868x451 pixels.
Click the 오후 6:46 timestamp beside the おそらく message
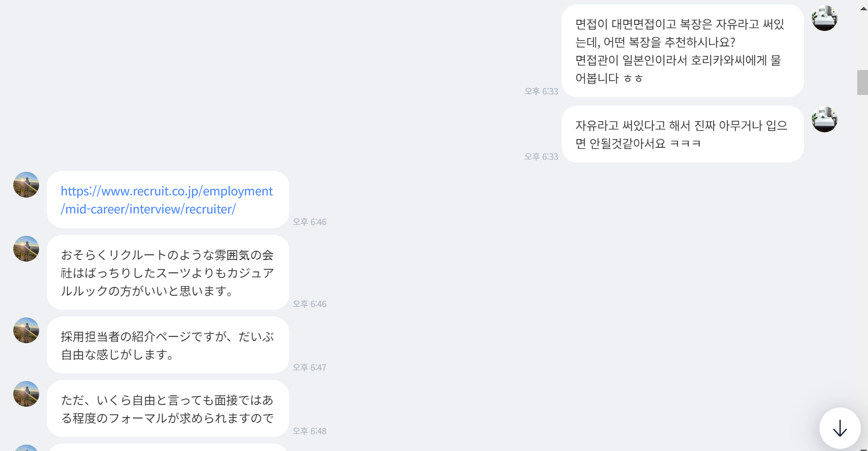pos(309,304)
